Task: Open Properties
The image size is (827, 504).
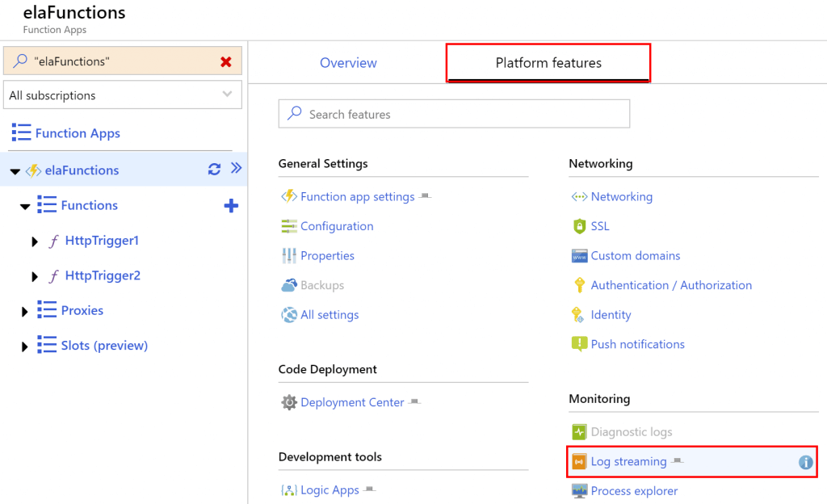Action: point(328,256)
